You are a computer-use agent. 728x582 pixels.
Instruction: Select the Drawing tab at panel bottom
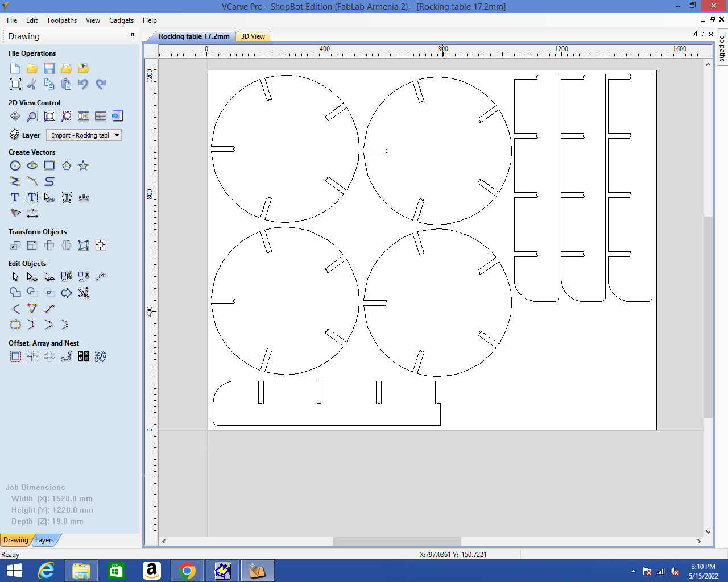pos(15,540)
